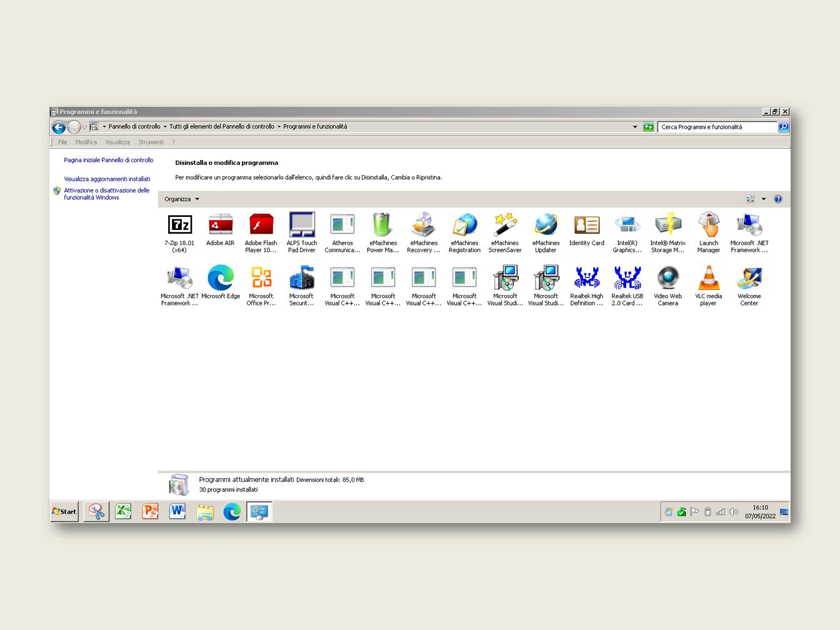Open the help button in toolbar
This screenshot has height=630, width=840.
(x=778, y=199)
